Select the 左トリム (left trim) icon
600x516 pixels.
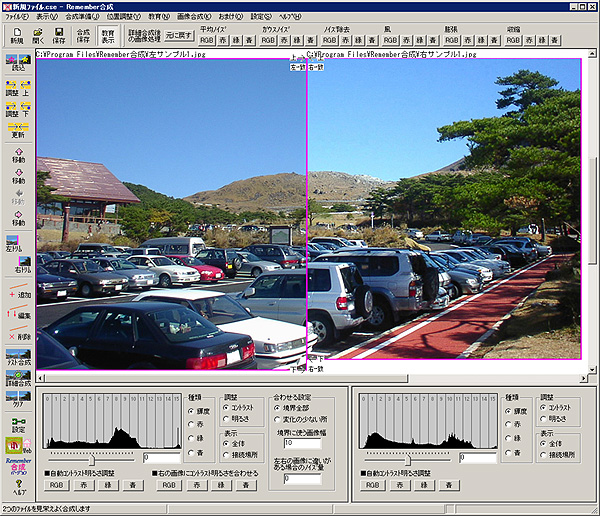click(x=14, y=244)
